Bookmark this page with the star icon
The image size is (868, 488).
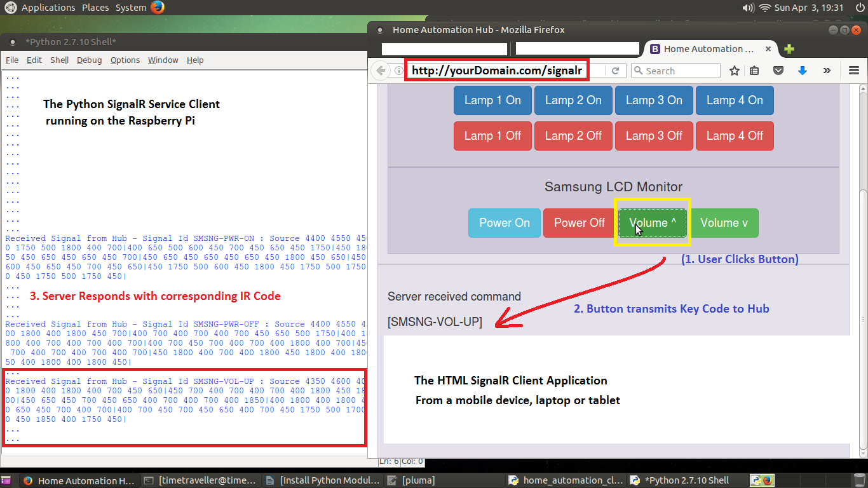pos(735,71)
